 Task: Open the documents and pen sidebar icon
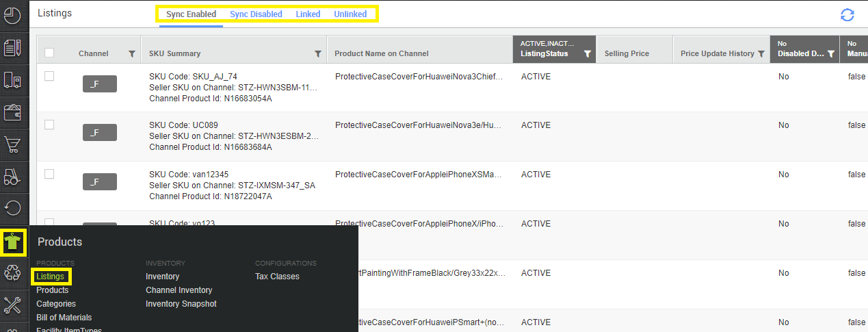[13, 48]
